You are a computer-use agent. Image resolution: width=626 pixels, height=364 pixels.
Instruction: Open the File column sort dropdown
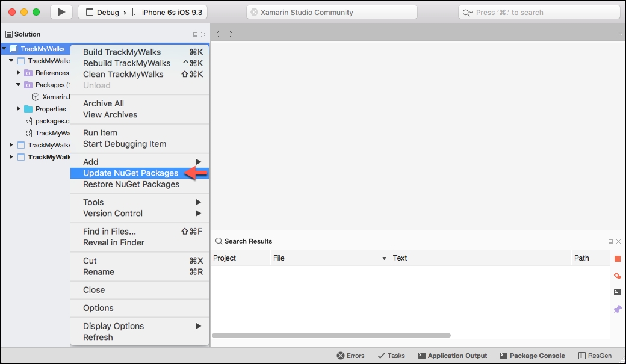tap(384, 258)
